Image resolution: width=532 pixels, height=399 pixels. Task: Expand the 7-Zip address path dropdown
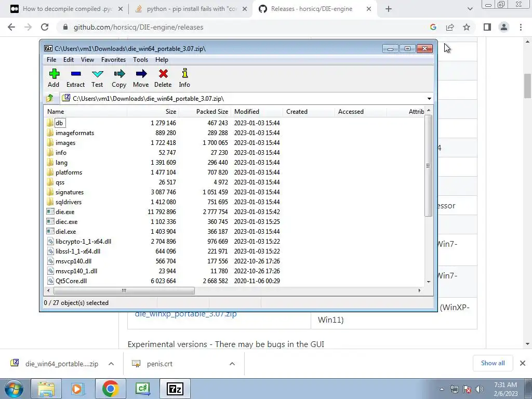[429, 99]
